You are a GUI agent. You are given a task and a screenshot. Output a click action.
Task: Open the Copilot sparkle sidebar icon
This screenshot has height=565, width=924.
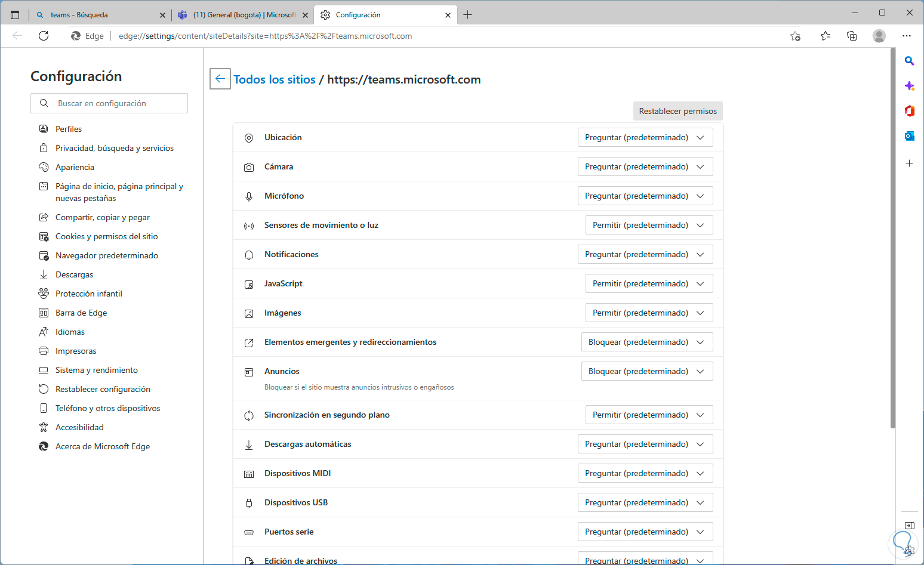coord(909,86)
